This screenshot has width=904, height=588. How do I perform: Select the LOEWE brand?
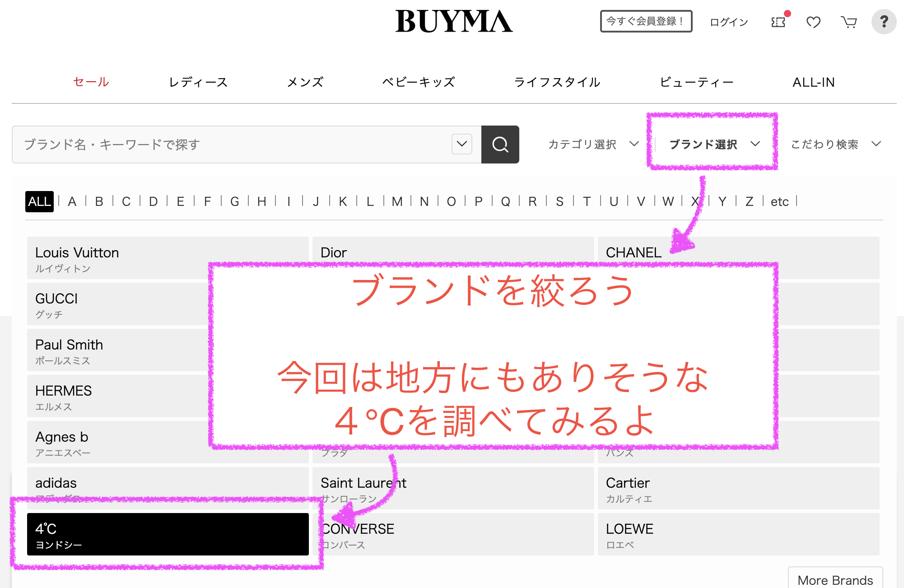(x=739, y=534)
